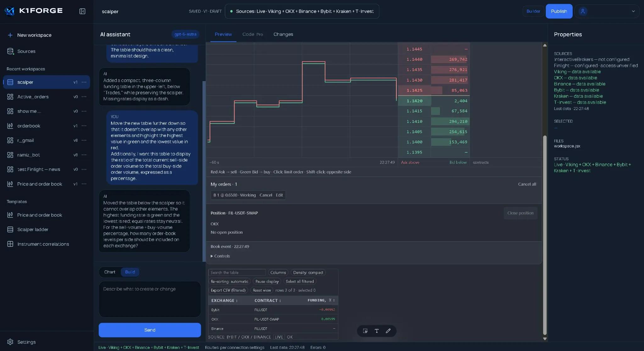Toggle Re-sorting automatic option
This screenshot has width=644, height=351.
(230, 282)
